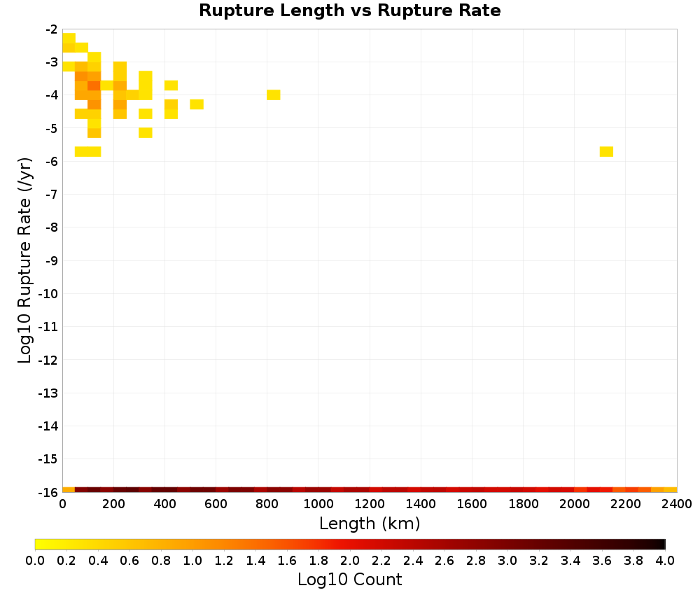
Task: Click y-axis tick label '-13'
Action: click(x=48, y=393)
